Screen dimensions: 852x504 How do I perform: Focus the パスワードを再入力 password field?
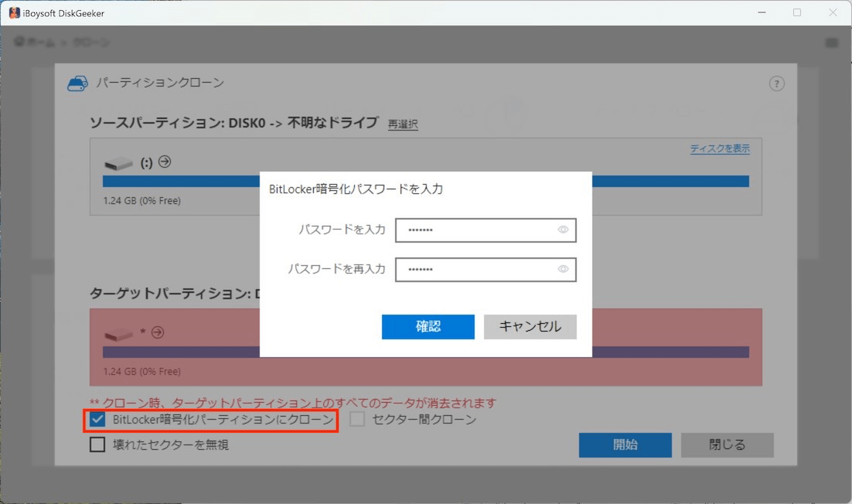point(486,269)
